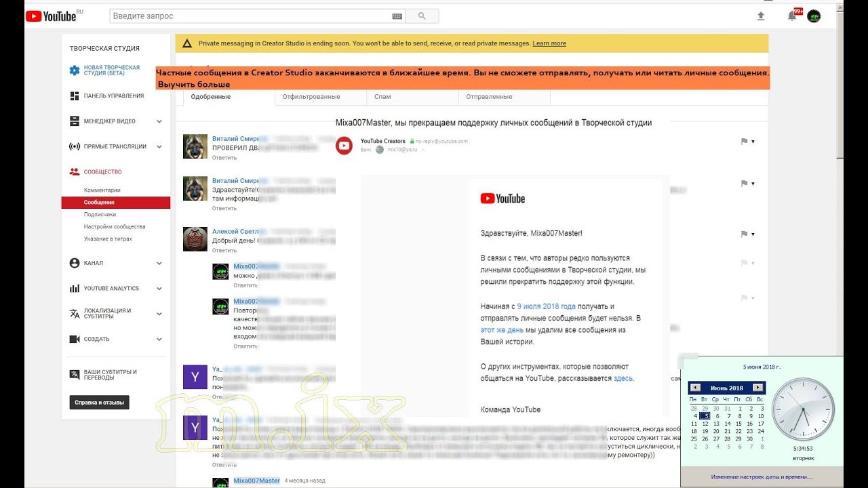The width and height of the screenshot is (868, 488).
Task: Click the warning triangle icon in yellow banner
Action: [x=188, y=43]
